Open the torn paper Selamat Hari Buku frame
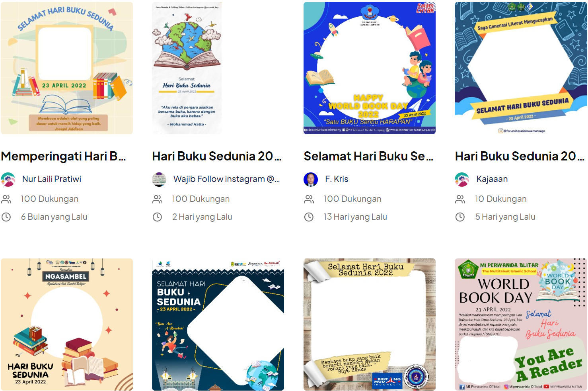This screenshot has height=391, width=588. coord(370,325)
